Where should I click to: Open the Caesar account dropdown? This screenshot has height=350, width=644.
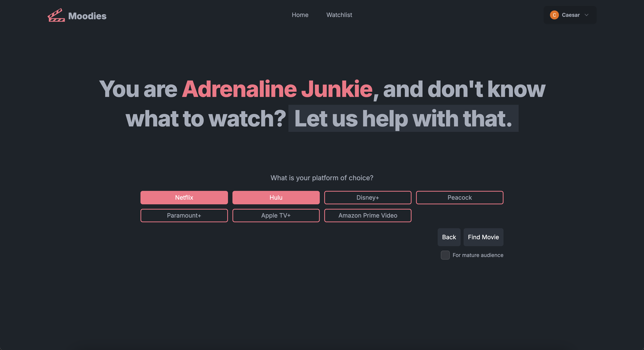[x=570, y=15]
